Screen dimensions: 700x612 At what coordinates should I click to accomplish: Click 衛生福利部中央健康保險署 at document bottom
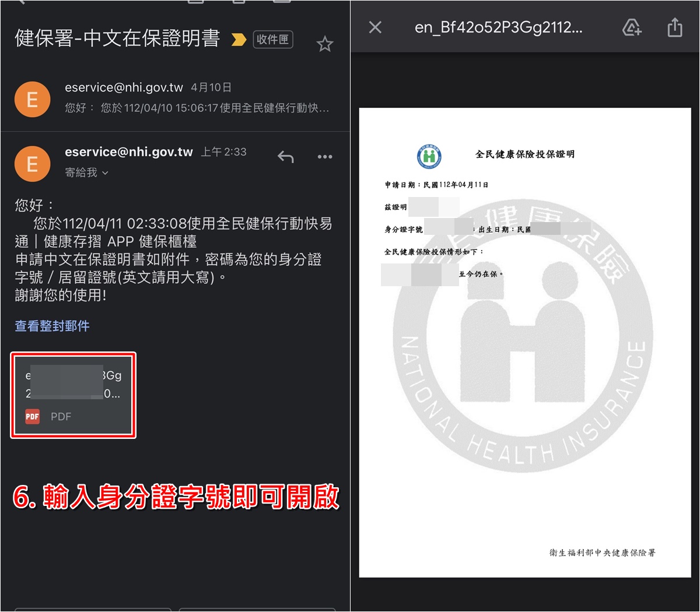[x=602, y=553]
